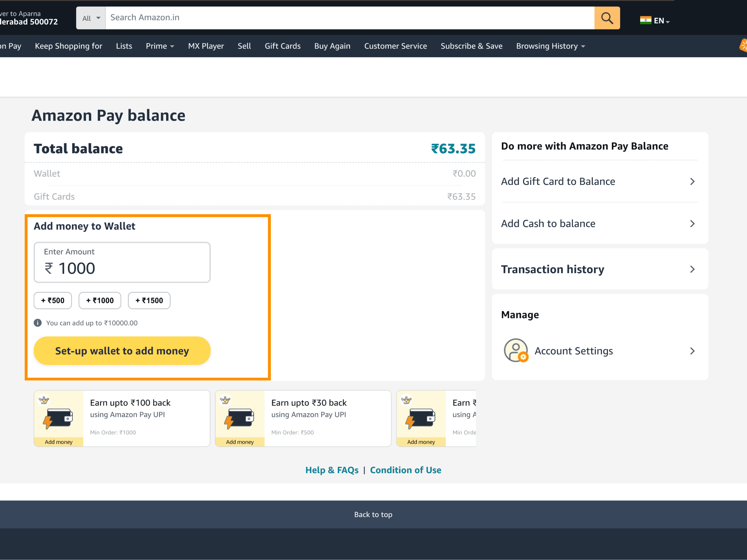The width and height of the screenshot is (747, 560).
Task: Click the ₹63.35 total balance amount
Action: (453, 149)
